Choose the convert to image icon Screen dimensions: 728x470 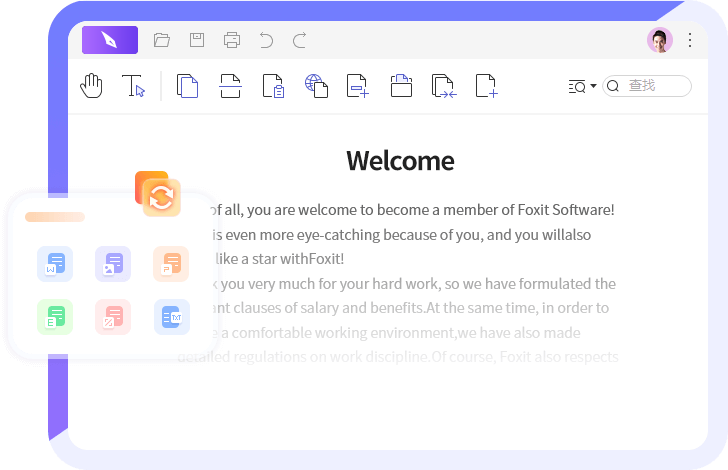[113, 264]
